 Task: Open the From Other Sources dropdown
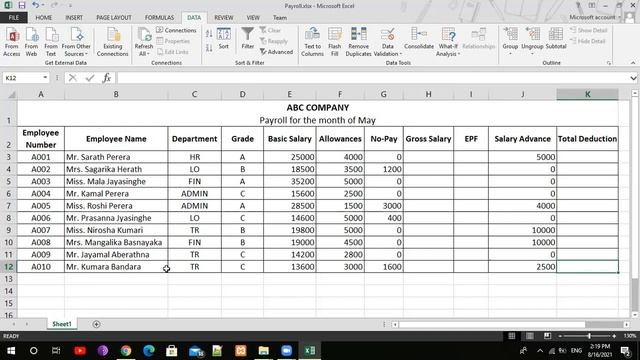click(x=76, y=42)
